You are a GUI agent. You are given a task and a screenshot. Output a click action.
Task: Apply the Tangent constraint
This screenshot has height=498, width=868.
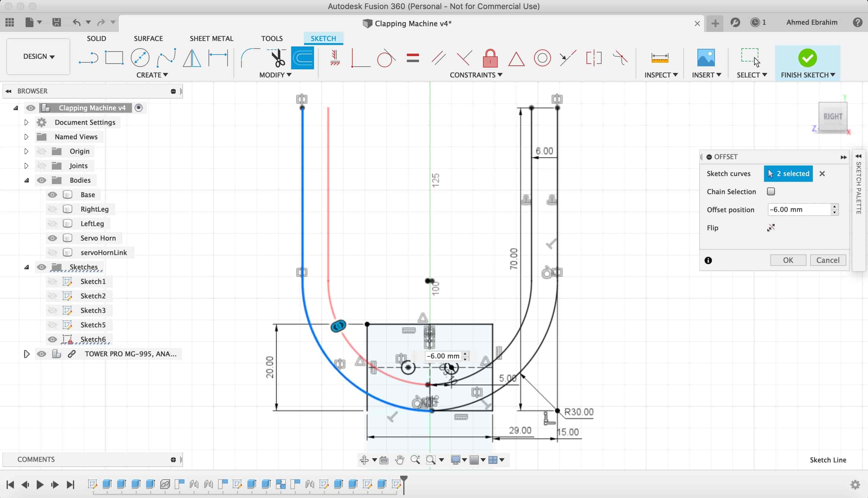[x=386, y=58]
